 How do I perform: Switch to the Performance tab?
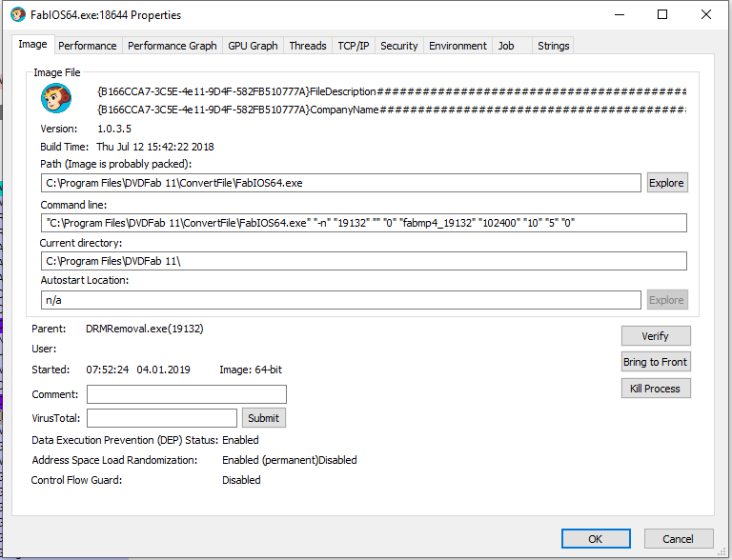point(88,46)
